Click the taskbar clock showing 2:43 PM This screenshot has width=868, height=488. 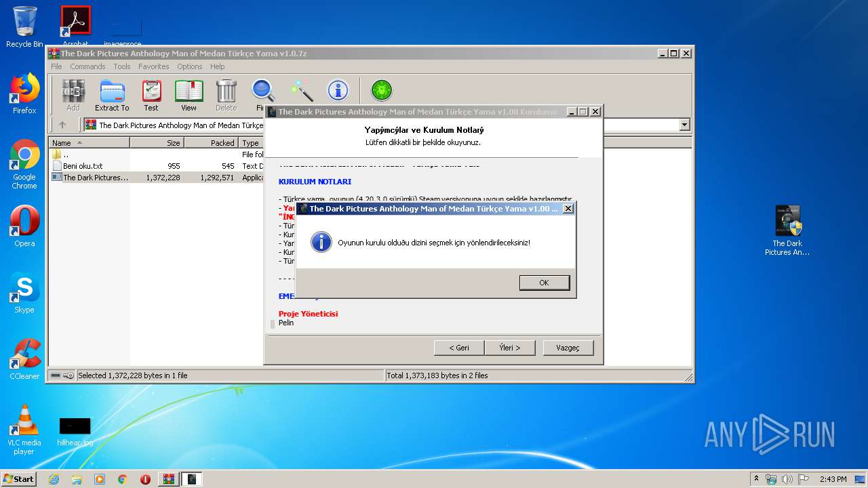tap(833, 479)
